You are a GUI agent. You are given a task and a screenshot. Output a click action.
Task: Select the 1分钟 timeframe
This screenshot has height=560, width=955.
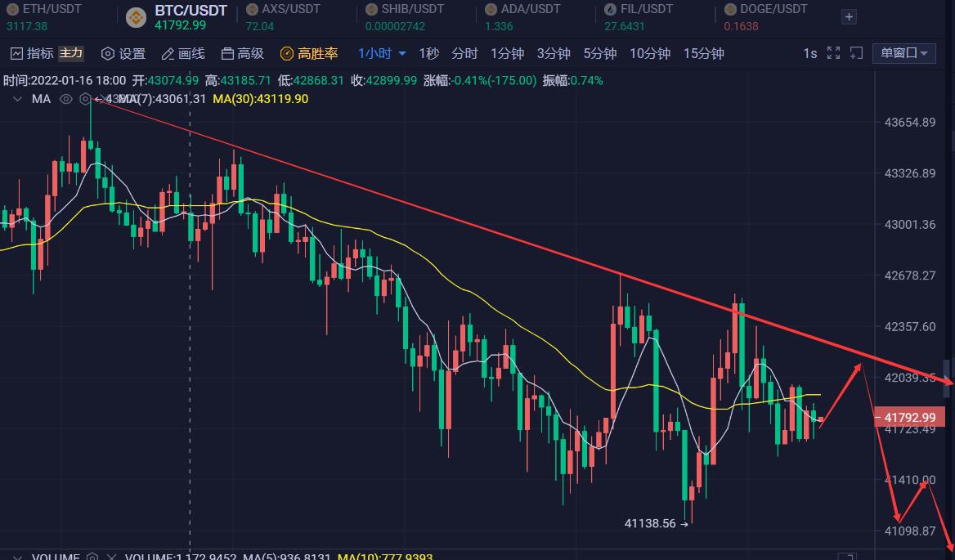(x=507, y=54)
